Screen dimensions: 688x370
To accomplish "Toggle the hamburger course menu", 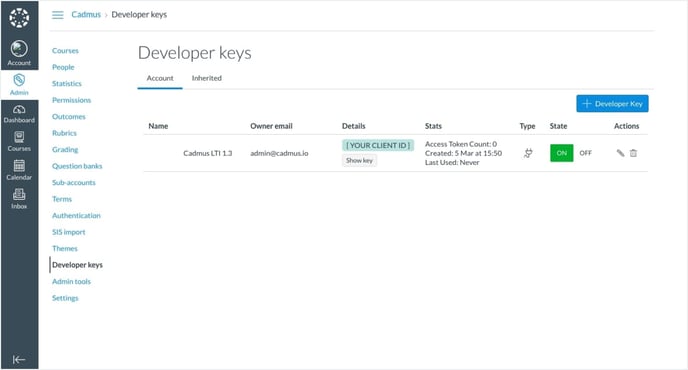I will pyautogui.click(x=57, y=15).
